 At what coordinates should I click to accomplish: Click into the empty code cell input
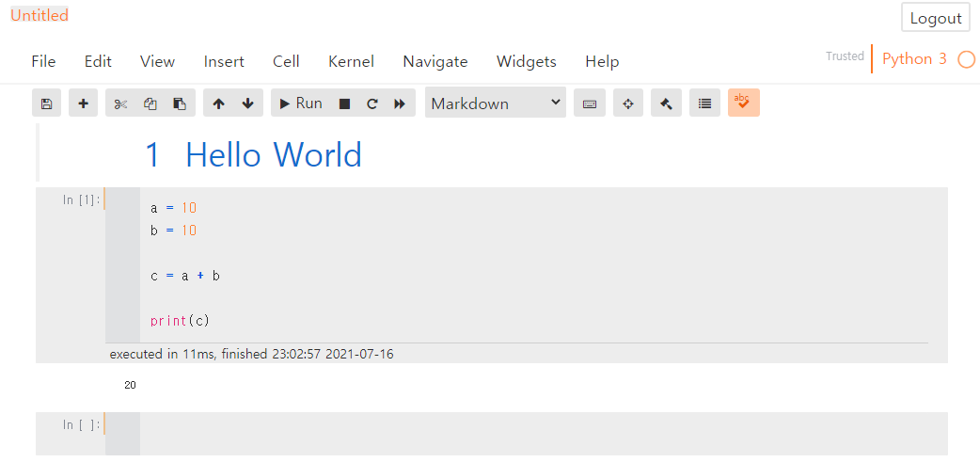coord(544,433)
